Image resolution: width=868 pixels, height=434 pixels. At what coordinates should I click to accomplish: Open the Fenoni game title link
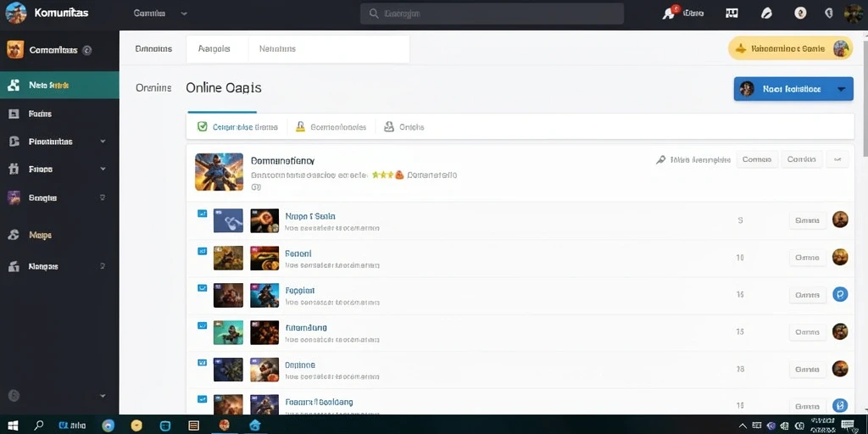[298, 253]
